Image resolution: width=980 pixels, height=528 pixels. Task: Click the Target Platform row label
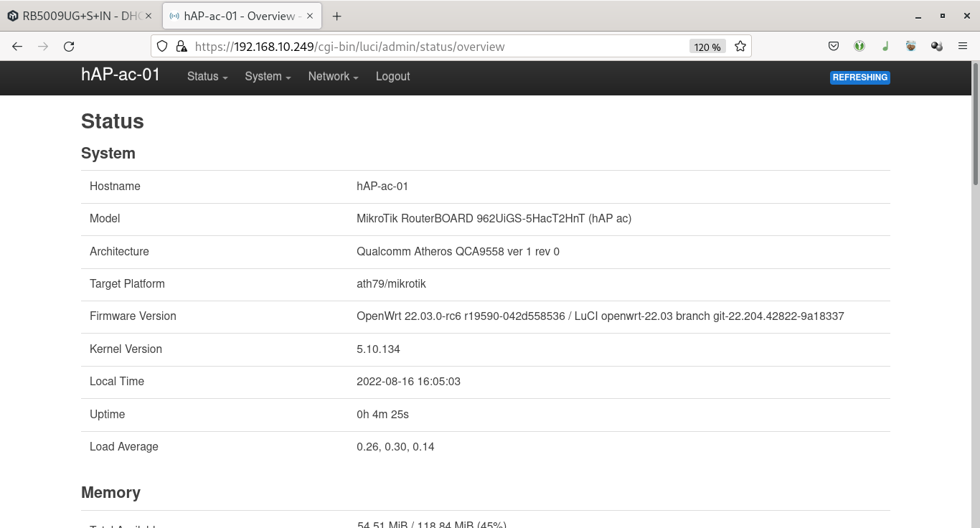point(127,284)
